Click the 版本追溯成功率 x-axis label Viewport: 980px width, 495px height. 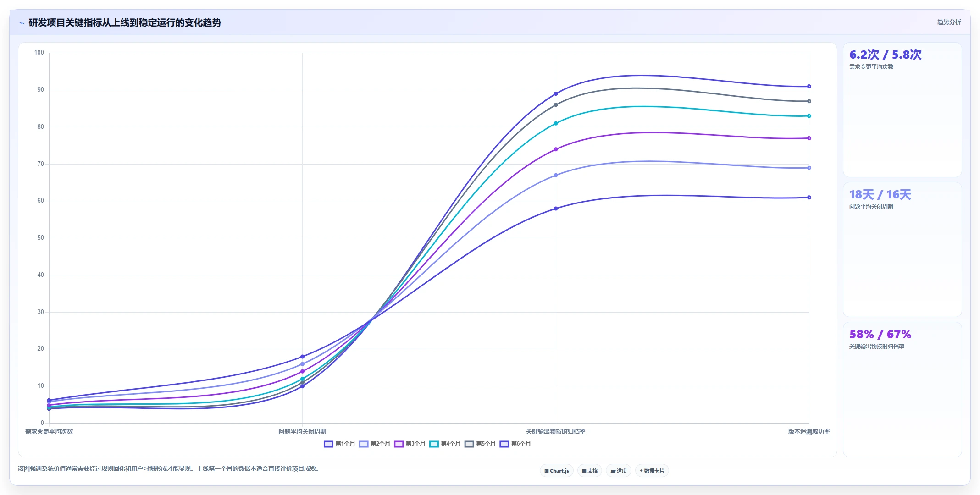[x=809, y=431]
